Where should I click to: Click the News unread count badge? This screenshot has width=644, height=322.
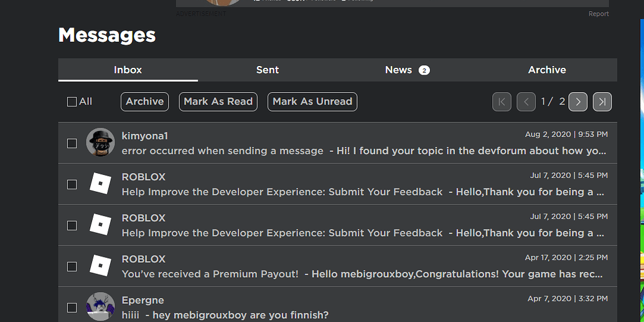tap(424, 70)
